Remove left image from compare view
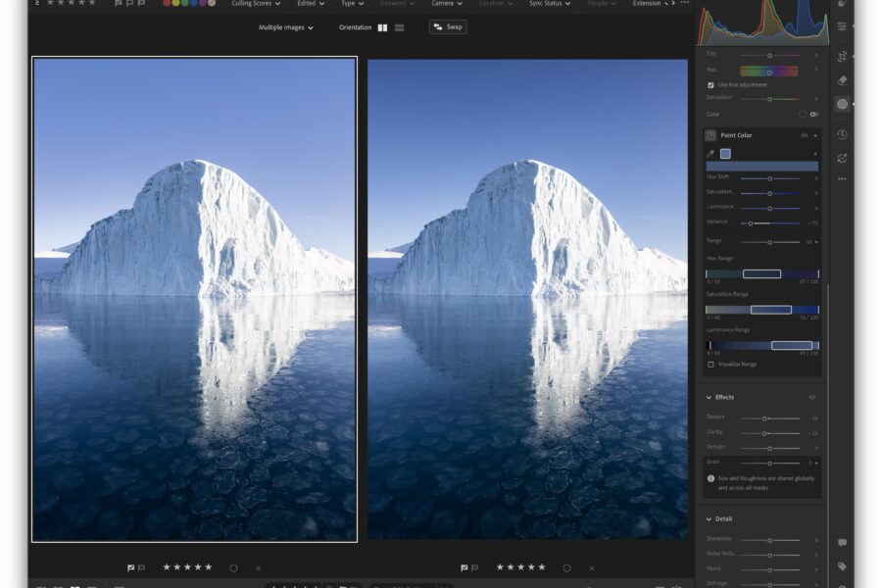This screenshot has height=588, width=882. (258, 568)
